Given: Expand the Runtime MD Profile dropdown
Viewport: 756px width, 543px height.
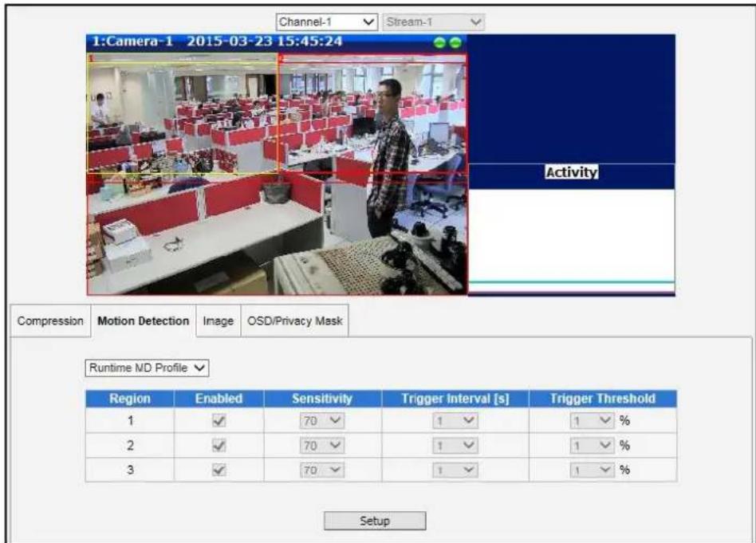Looking at the screenshot, I should [x=147, y=368].
